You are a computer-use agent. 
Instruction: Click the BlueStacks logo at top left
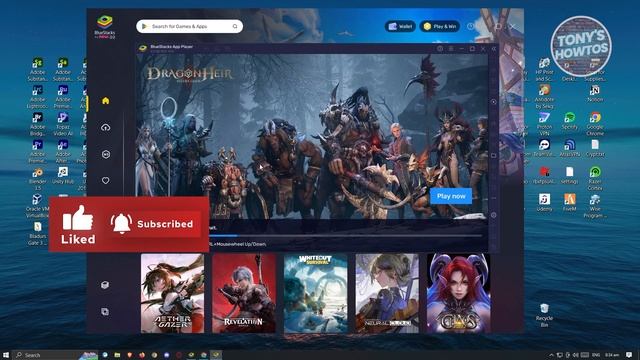point(105,27)
